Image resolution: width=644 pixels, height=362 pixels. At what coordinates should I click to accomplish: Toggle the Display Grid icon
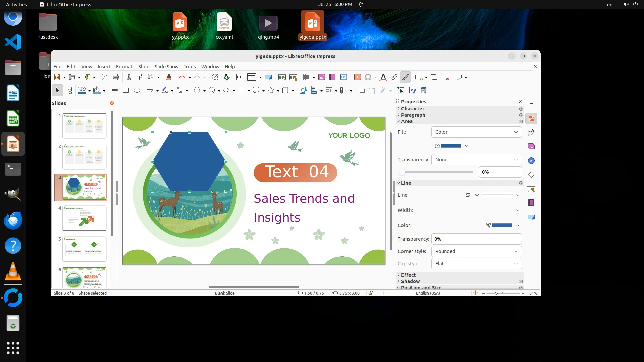(239, 77)
